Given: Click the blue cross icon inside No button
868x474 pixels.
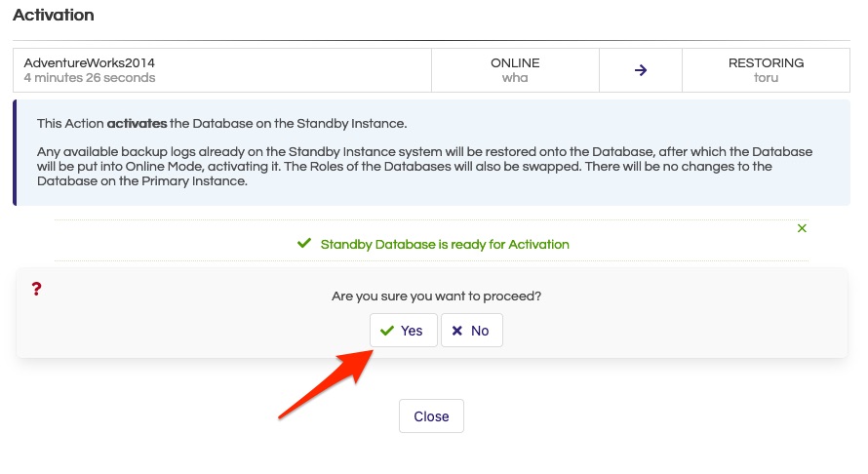Looking at the screenshot, I should tap(457, 331).
